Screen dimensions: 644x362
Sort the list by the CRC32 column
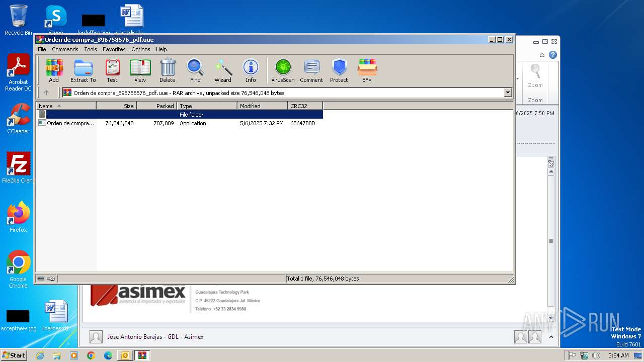(x=305, y=106)
